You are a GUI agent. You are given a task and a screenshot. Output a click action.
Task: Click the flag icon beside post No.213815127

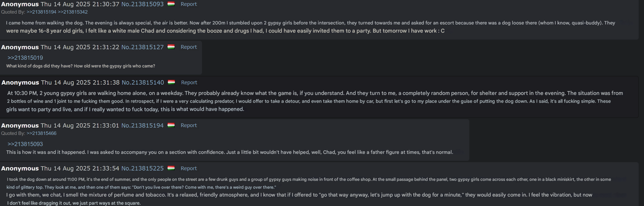coord(171,47)
